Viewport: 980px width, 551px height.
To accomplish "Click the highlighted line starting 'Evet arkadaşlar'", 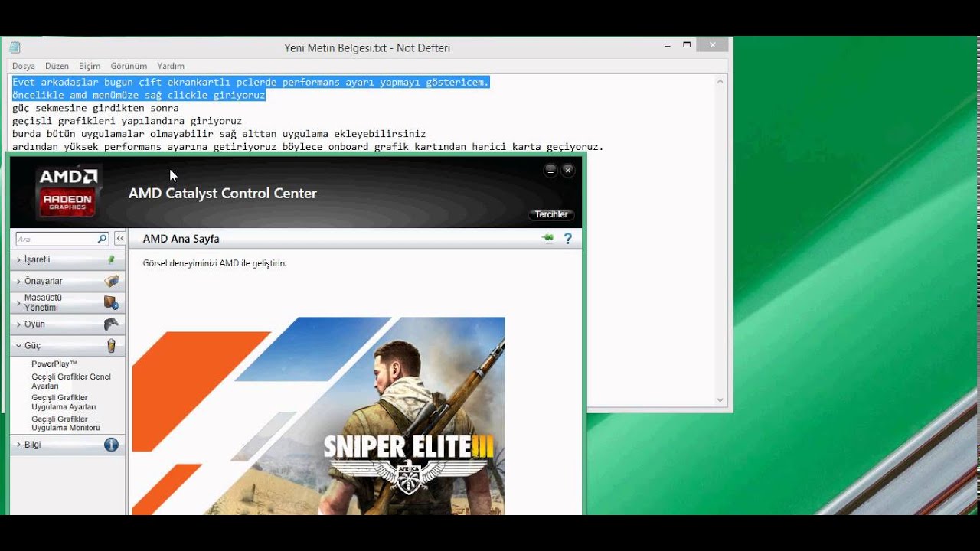I will pyautogui.click(x=250, y=82).
